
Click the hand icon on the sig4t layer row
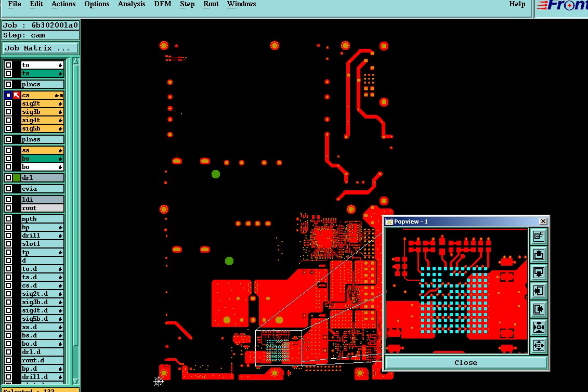point(60,121)
